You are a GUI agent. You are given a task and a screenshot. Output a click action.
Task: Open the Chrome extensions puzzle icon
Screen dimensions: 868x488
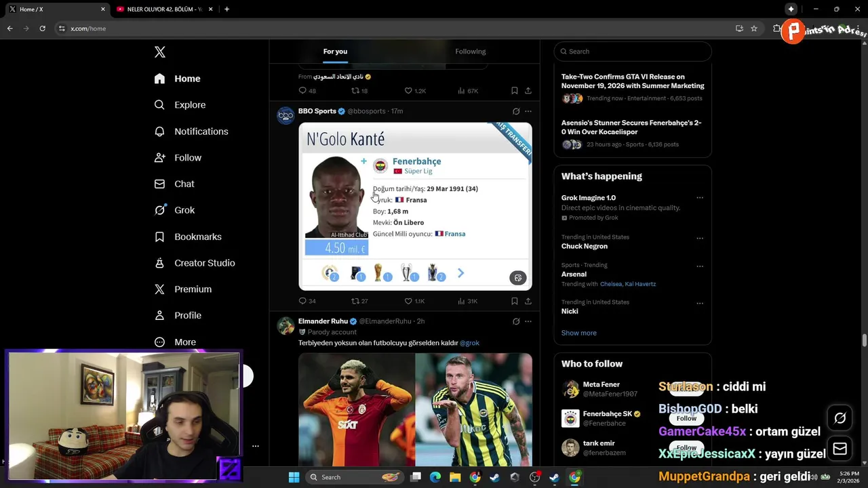click(776, 28)
